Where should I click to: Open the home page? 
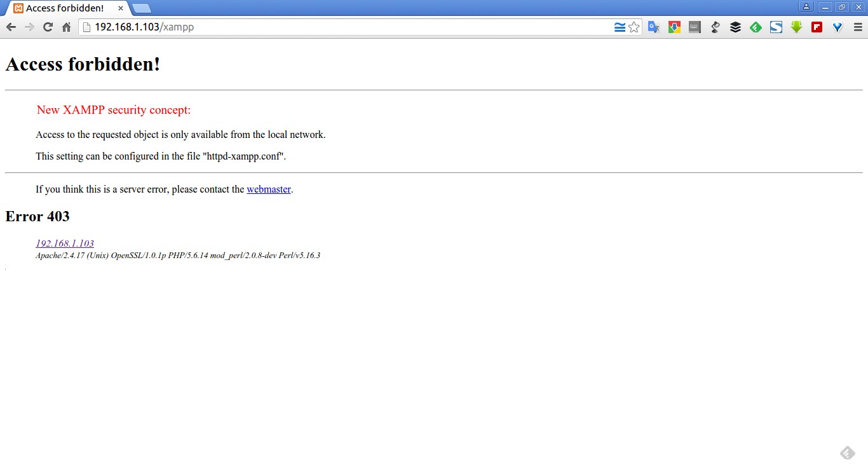[x=66, y=27]
